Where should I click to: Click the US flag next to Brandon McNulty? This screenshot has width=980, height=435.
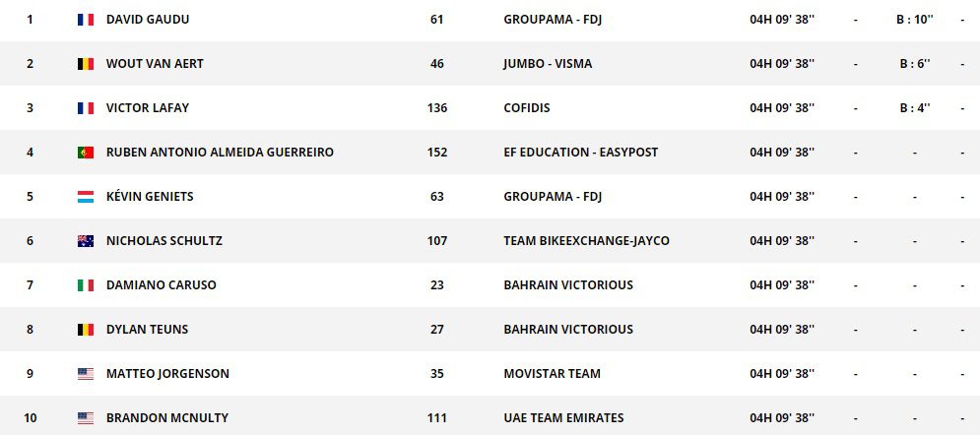(x=86, y=418)
